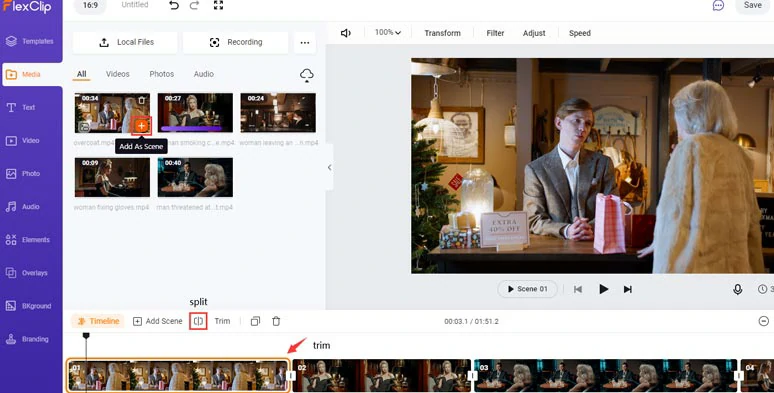The image size is (774, 393).
Task: Select scene 01 in the timeline
Action: (x=178, y=376)
